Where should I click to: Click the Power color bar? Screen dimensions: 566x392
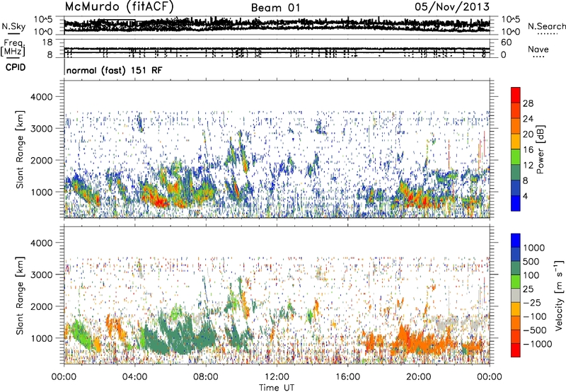tap(516, 149)
